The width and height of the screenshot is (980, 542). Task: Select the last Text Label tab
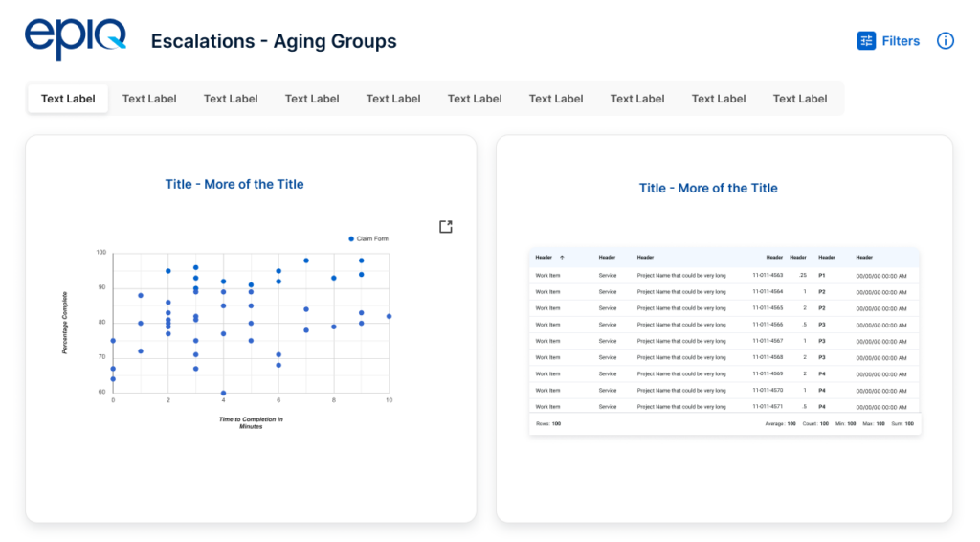click(x=800, y=99)
